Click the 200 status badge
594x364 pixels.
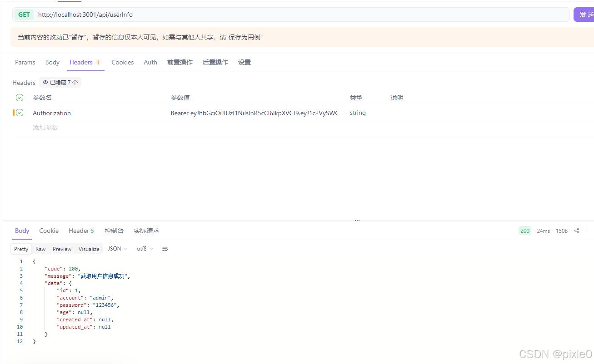coord(524,231)
